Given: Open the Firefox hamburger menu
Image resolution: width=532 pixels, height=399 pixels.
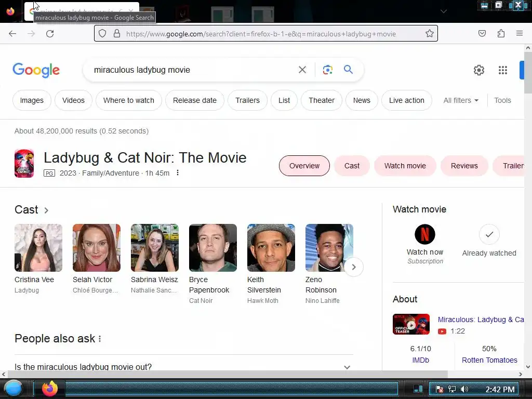Looking at the screenshot, I should (x=520, y=33).
